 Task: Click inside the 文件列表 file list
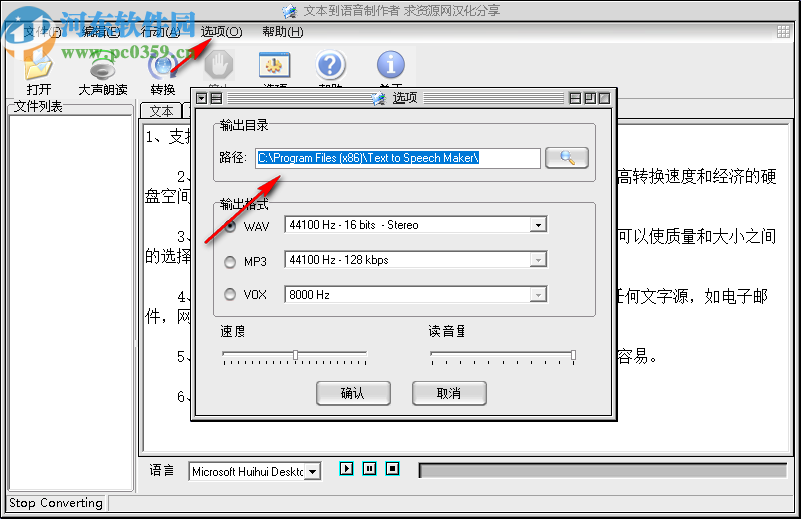pos(71,302)
